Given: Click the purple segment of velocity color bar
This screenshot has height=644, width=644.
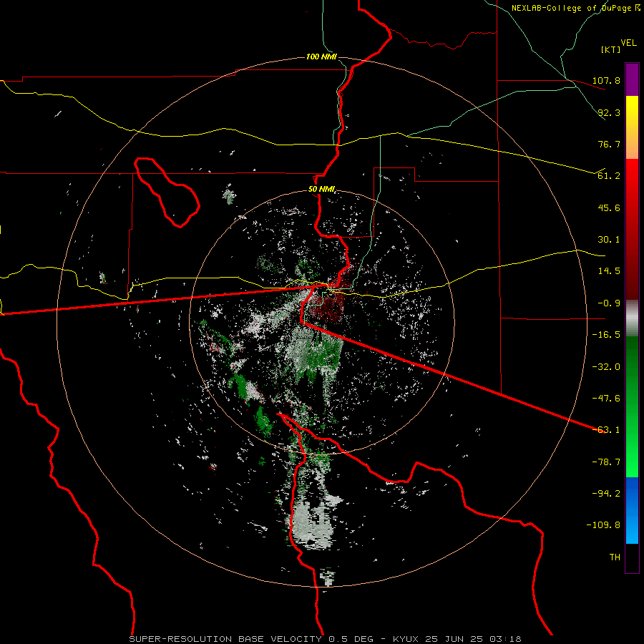Looking at the screenshot, I should pyautogui.click(x=632, y=79).
